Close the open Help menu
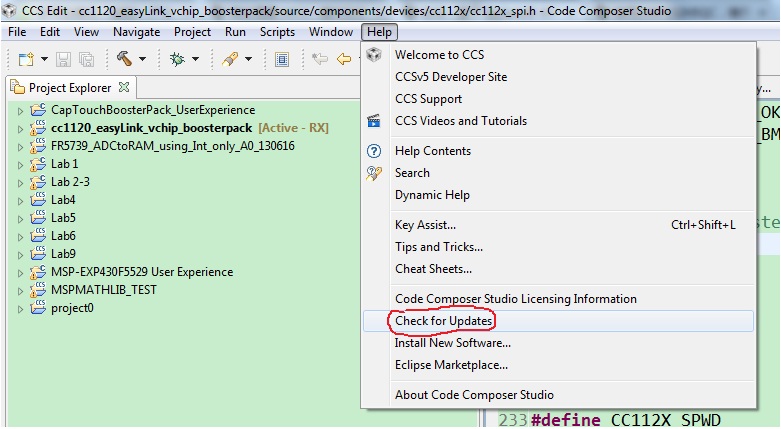The width and height of the screenshot is (781, 429). tap(379, 32)
